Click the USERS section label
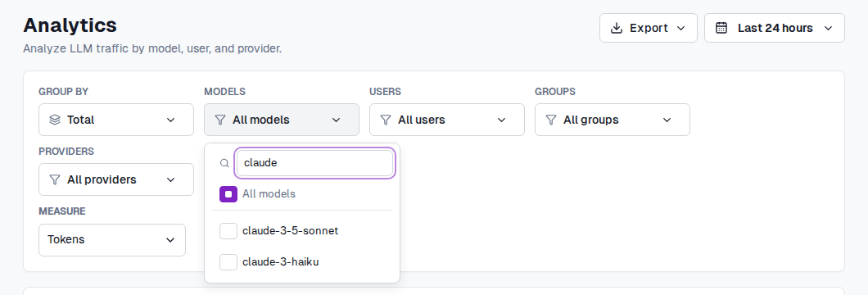This screenshot has width=868, height=295. (x=386, y=91)
